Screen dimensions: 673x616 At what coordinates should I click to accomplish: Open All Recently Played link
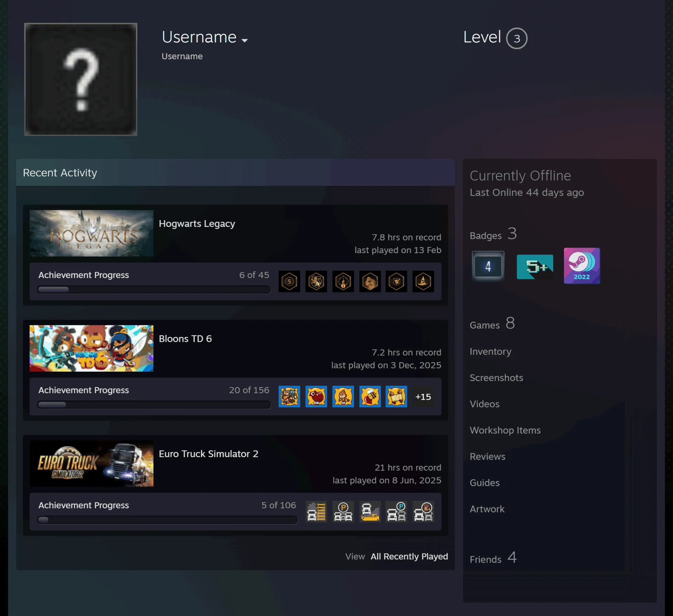(409, 556)
